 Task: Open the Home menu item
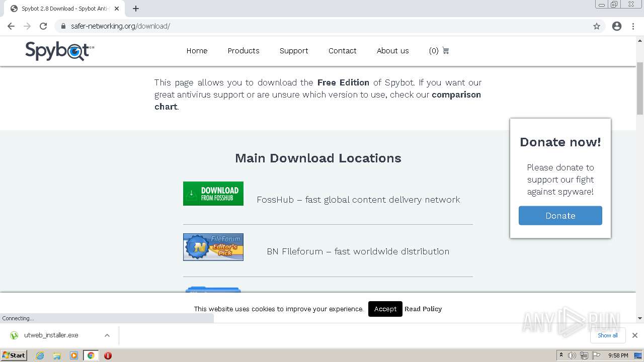tap(197, 51)
